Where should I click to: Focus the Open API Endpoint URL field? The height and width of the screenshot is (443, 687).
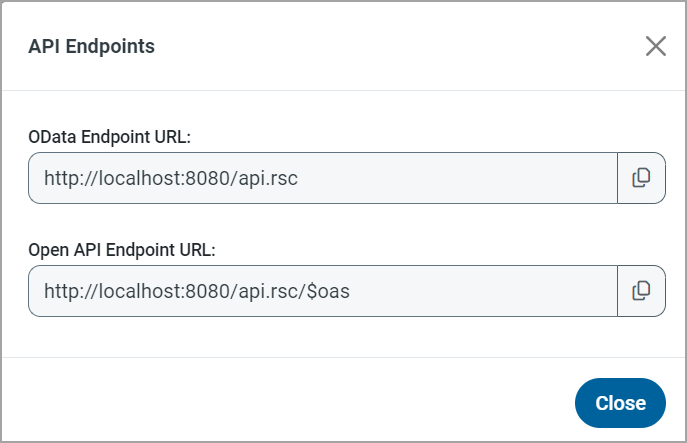(322, 291)
